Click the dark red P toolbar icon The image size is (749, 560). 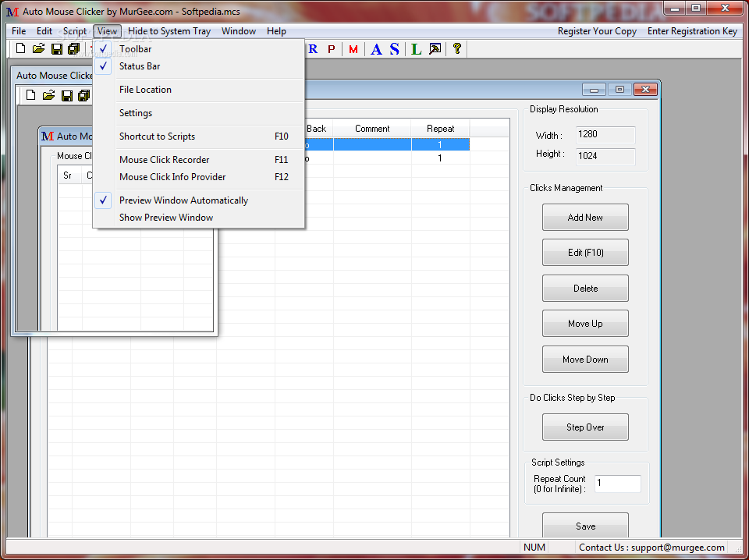(332, 49)
